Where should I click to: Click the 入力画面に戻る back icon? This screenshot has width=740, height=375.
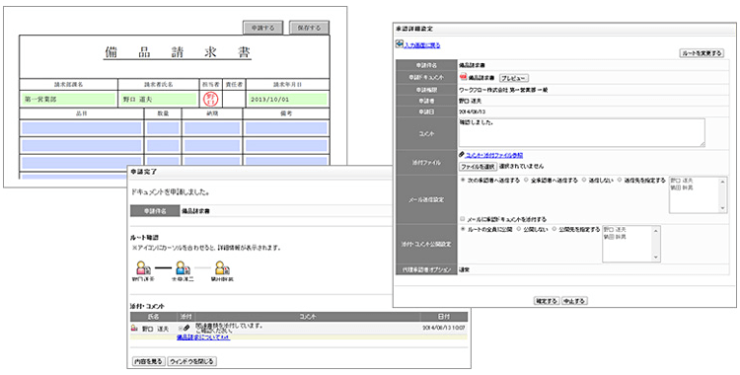pyautogui.click(x=399, y=44)
